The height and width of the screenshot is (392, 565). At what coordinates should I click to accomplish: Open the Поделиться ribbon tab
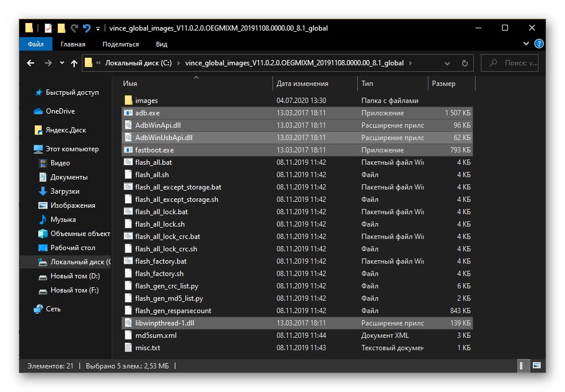coord(120,44)
